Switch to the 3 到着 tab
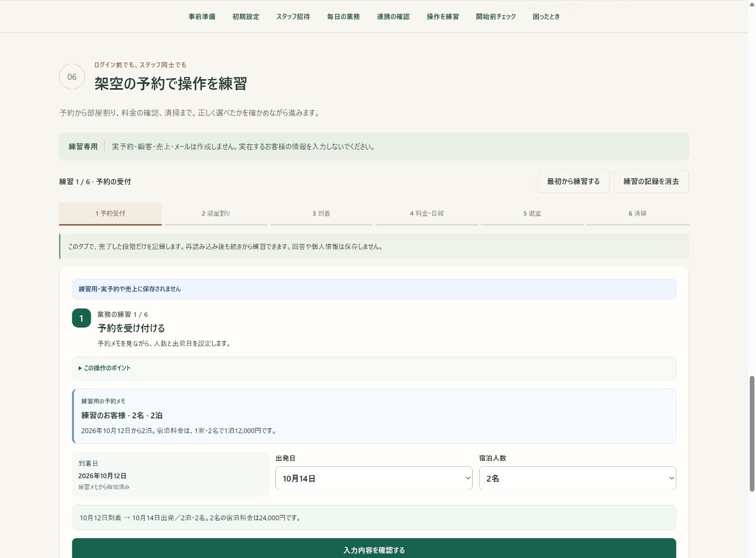756x558 pixels. point(321,213)
